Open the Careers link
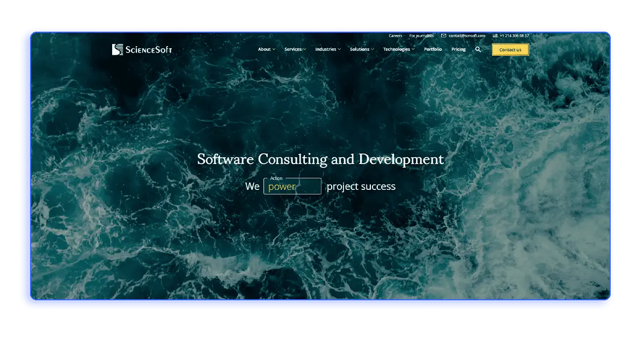The height and width of the screenshot is (362, 644). pos(396,35)
